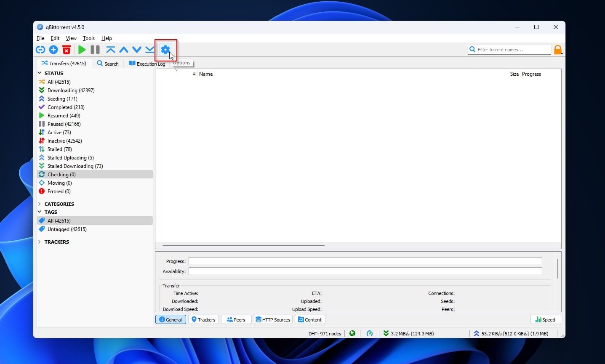The width and height of the screenshot is (605, 364).
Task: Open the Trackers panel at the bottom
Action: [x=203, y=319]
